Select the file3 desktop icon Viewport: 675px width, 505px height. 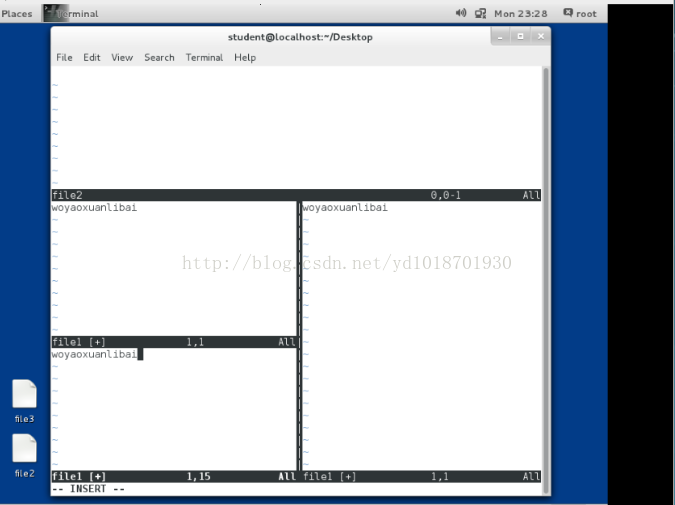[x=25, y=401]
